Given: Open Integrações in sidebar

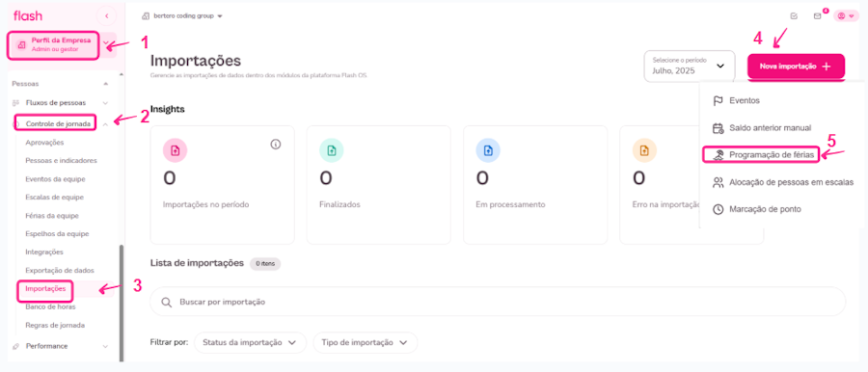Looking at the screenshot, I should 44,252.
